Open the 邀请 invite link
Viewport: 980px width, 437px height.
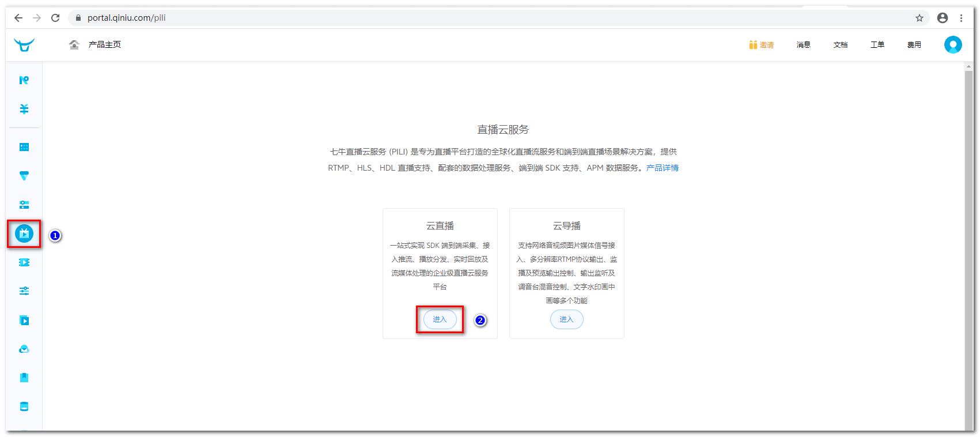point(767,44)
